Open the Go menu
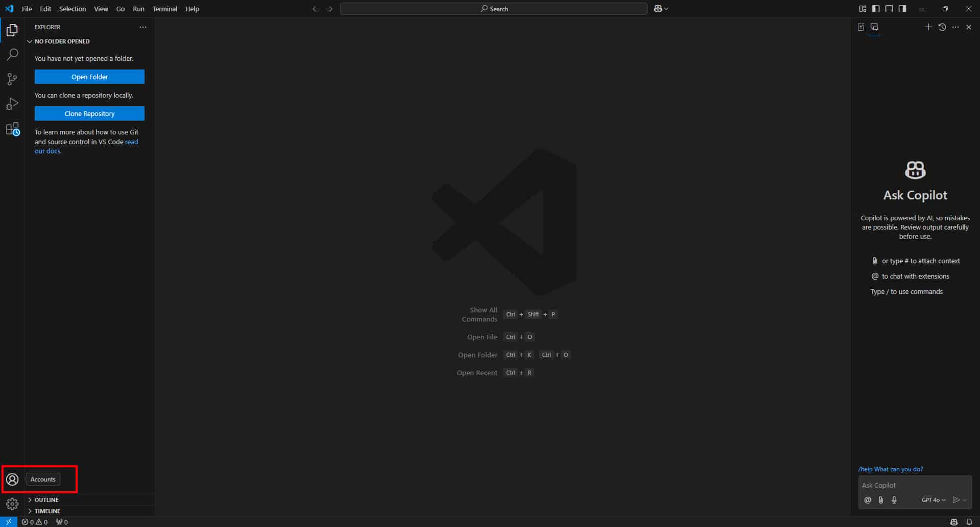 pyautogui.click(x=121, y=9)
